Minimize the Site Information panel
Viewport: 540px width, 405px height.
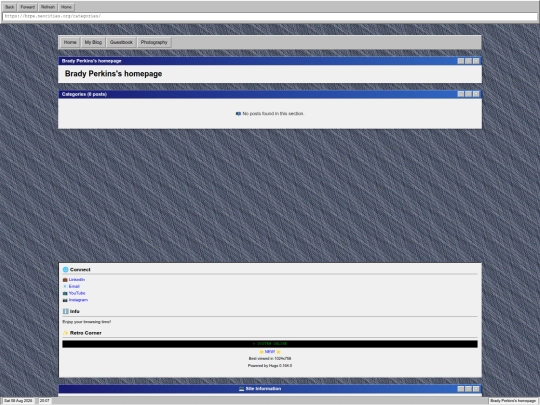(x=461, y=389)
